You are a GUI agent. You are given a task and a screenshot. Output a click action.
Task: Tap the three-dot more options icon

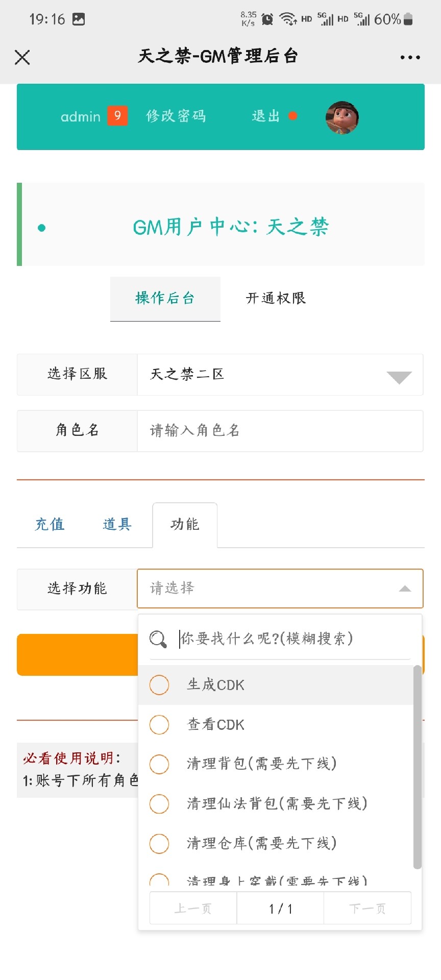(410, 58)
